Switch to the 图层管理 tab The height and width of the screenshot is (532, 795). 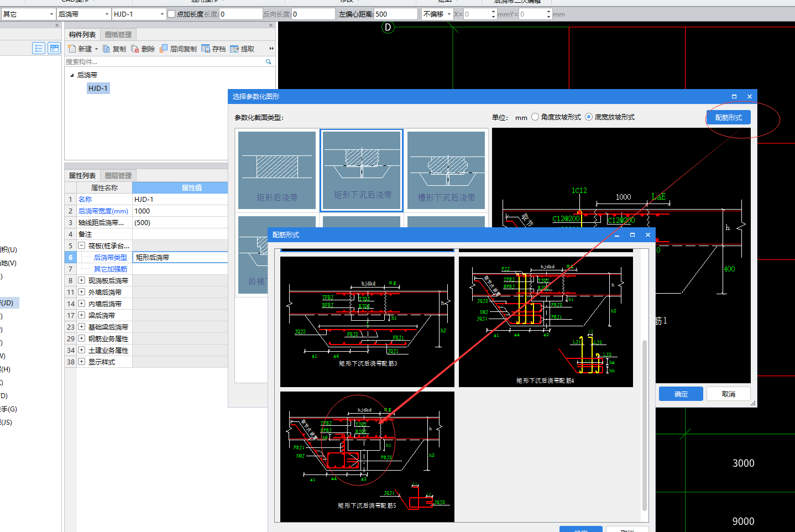click(118, 175)
